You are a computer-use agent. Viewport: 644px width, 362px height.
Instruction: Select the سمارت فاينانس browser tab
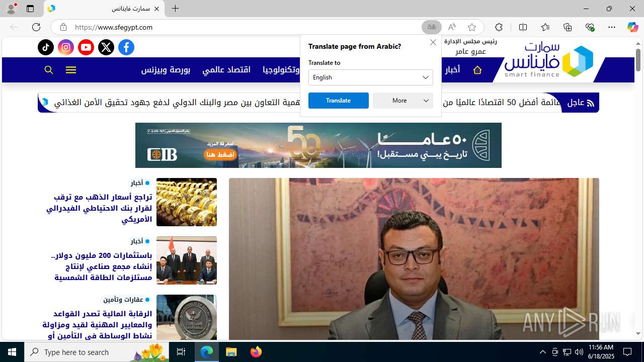[x=104, y=9]
